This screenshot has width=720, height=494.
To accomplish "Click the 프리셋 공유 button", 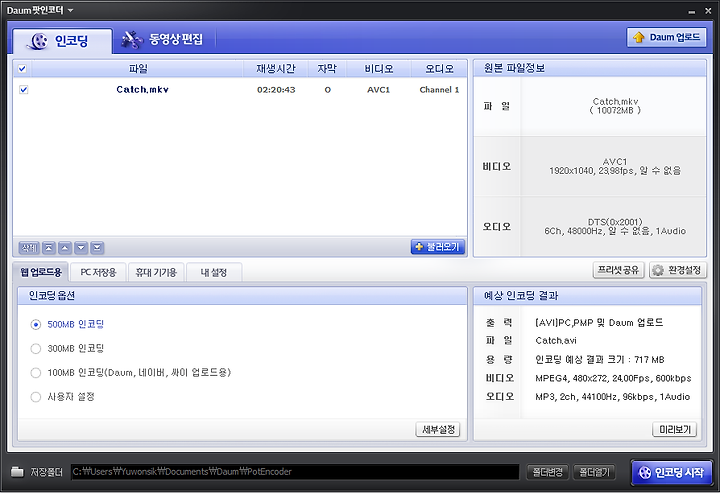I will tap(619, 270).
